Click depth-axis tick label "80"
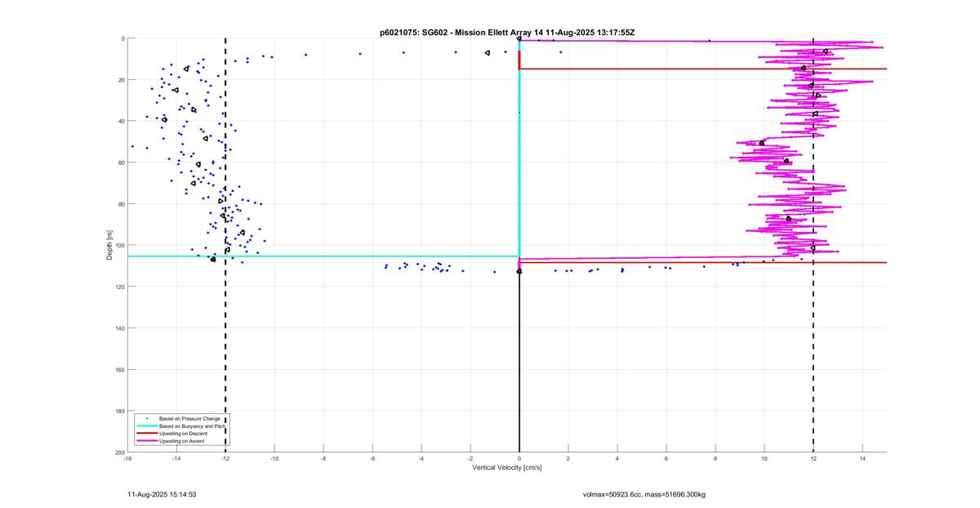Screen dimensions: 980x508 coord(121,204)
